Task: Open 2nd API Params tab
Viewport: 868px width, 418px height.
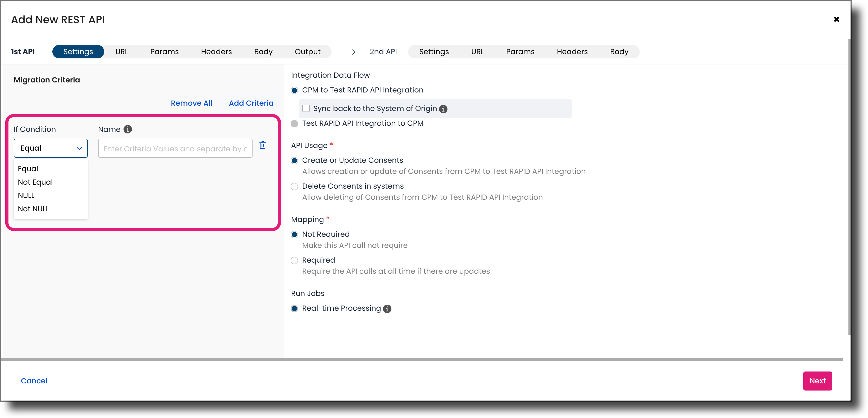Action: [x=520, y=52]
